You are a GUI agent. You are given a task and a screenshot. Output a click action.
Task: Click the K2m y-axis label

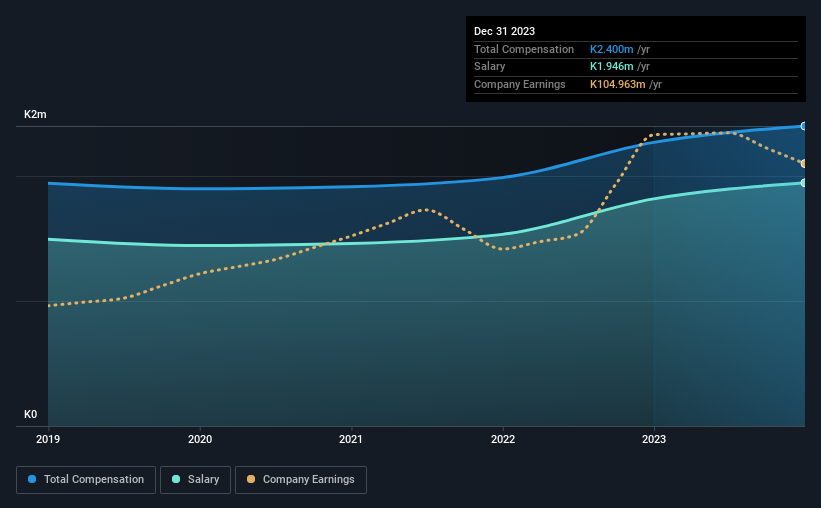(x=35, y=114)
